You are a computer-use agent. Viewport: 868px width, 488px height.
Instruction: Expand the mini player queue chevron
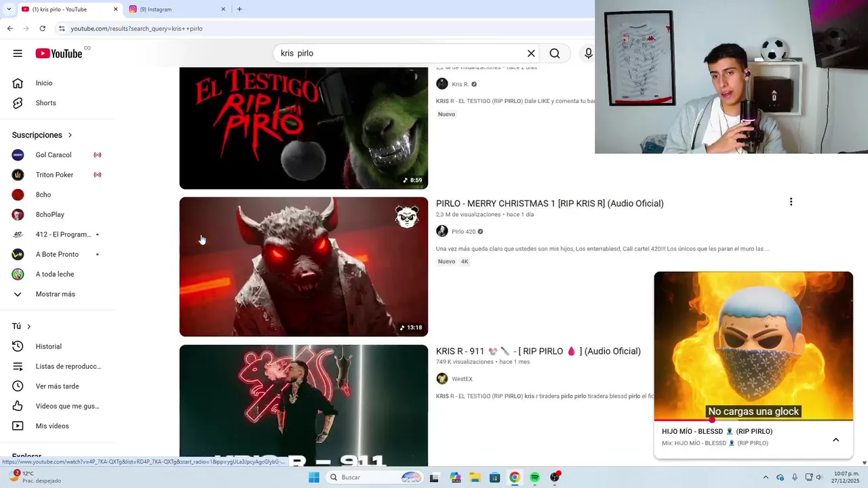point(835,440)
